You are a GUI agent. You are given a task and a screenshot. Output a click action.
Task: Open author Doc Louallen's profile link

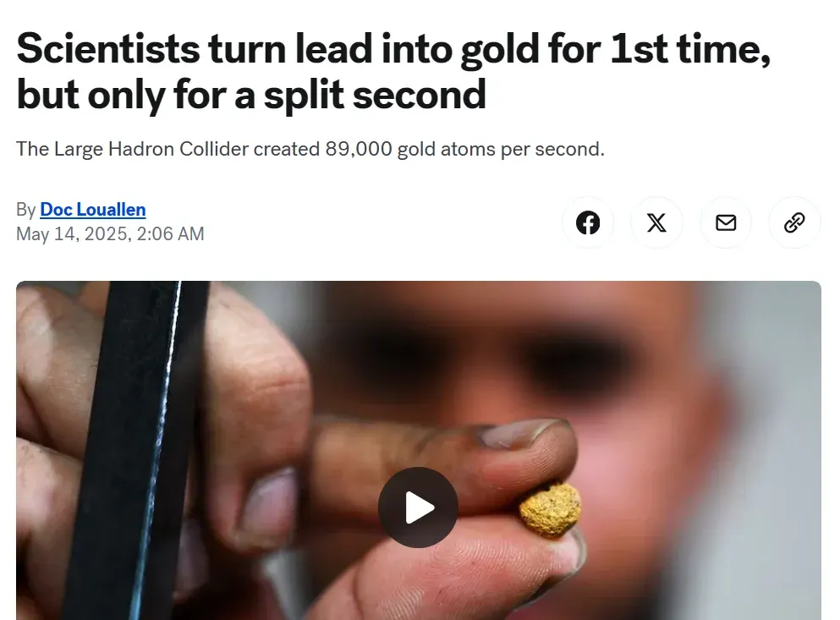pos(93,210)
